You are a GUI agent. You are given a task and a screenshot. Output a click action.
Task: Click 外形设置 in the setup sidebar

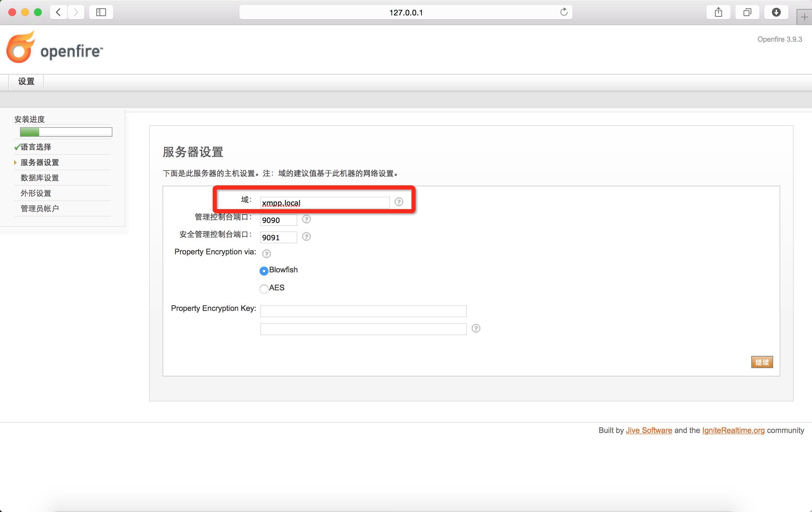click(36, 193)
